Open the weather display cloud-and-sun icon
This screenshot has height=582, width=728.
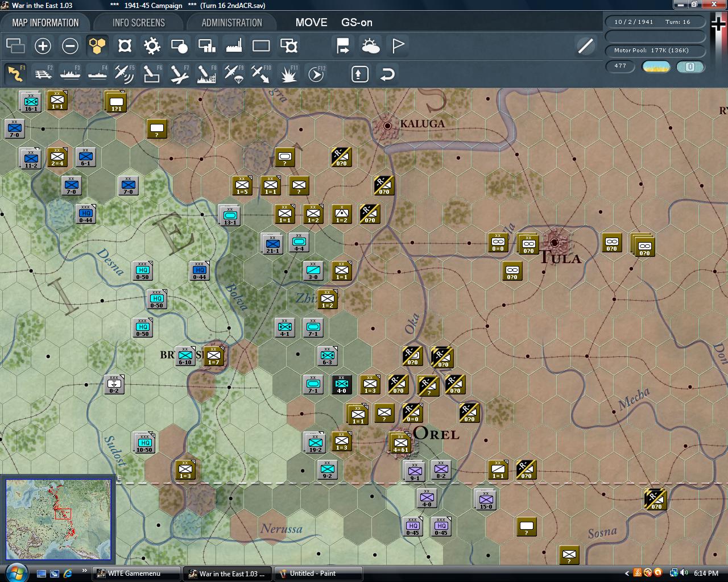(x=370, y=46)
